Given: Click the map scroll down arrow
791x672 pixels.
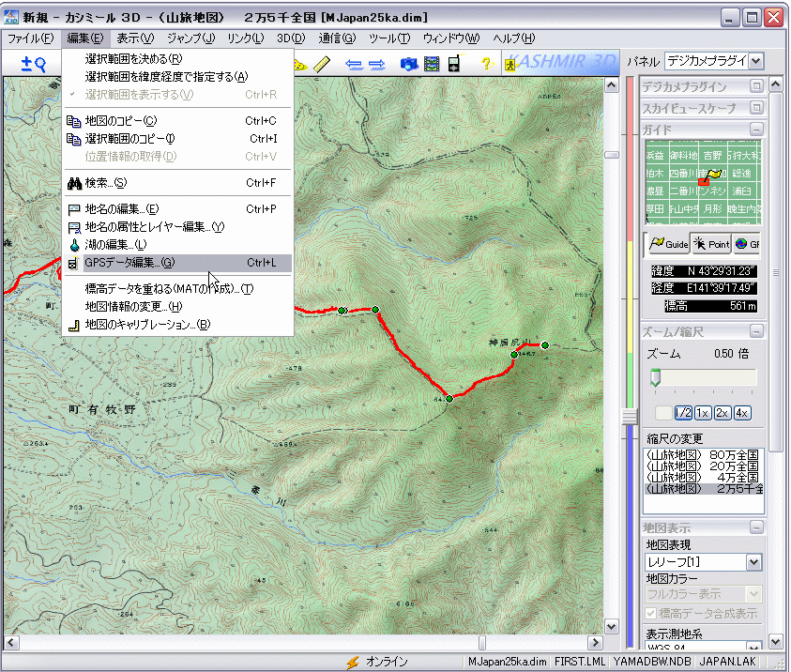Looking at the screenshot, I should (612, 627).
